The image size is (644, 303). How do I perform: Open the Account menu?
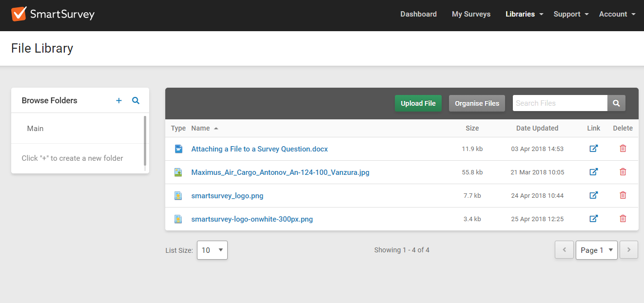click(617, 14)
